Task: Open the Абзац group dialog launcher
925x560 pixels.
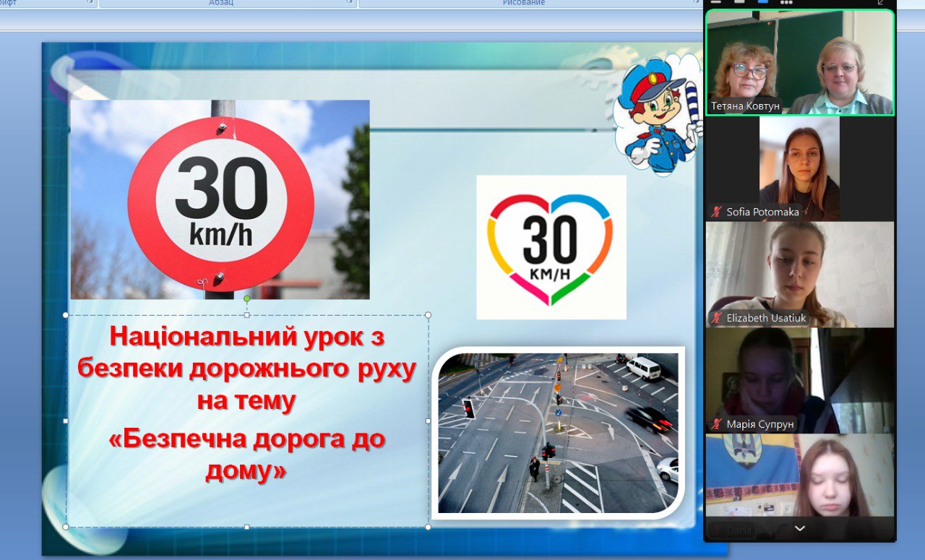Action: point(350,2)
